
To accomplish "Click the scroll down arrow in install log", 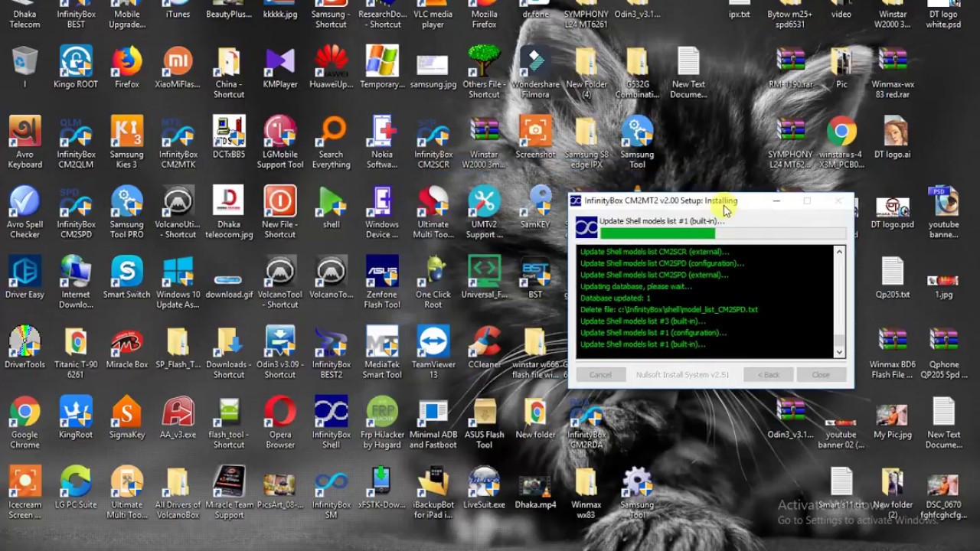I will click(x=839, y=352).
